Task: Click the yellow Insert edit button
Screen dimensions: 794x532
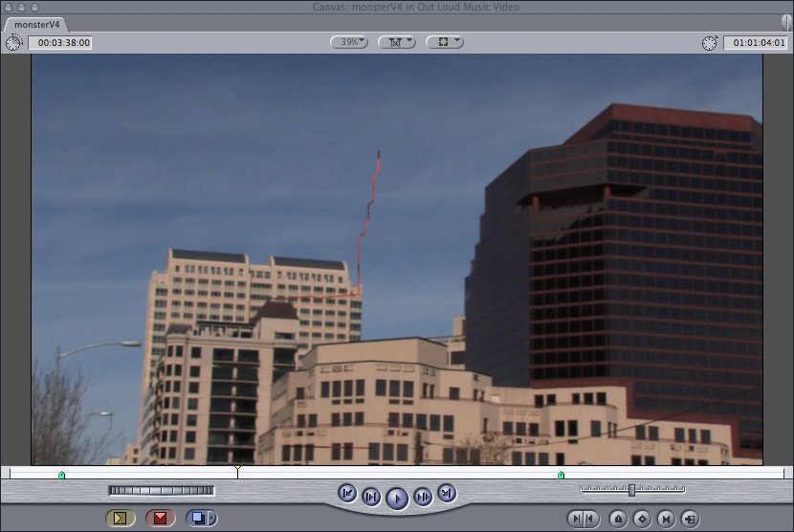Action: click(x=120, y=518)
